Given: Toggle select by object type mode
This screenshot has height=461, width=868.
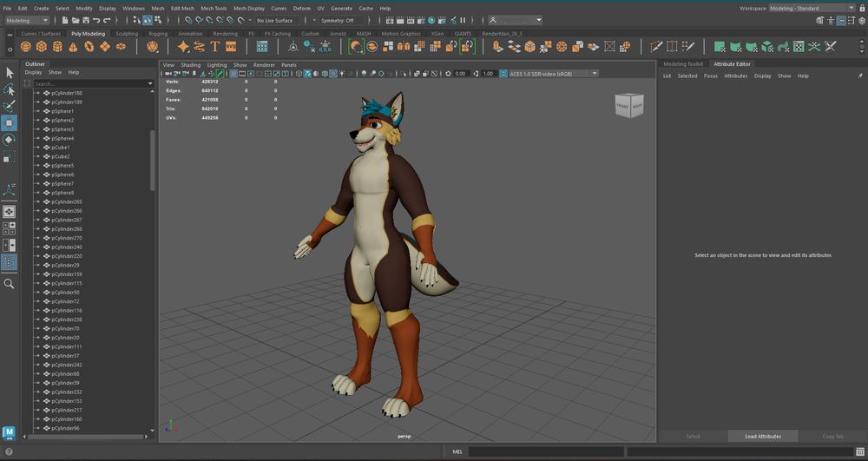Looking at the screenshot, I should click(148, 21).
